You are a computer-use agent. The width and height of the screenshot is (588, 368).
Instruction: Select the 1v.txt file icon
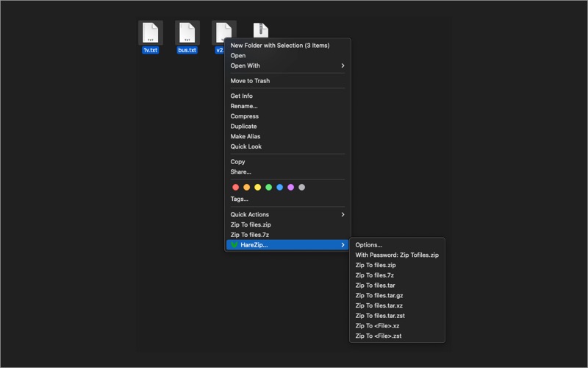[x=151, y=32]
